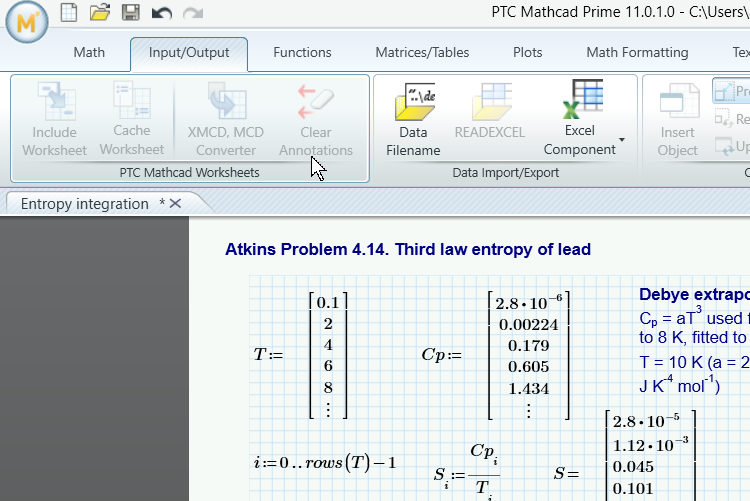The height and width of the screenshot is (501, 750).
Task: Expand the Excel Component dropdown arrow
Action: point(622,139)
